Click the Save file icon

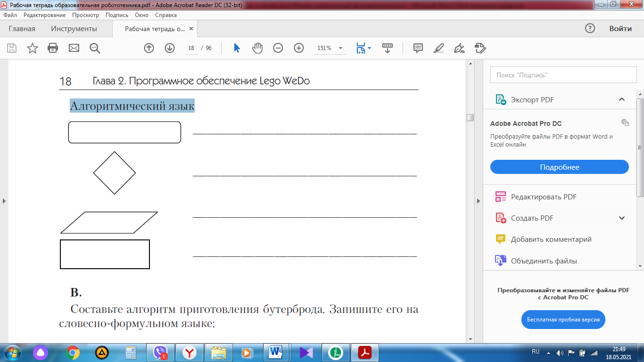[x=12, y=48]
